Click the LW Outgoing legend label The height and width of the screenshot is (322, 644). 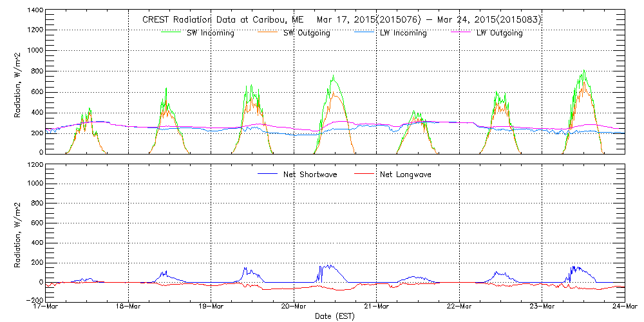point(499,33)
